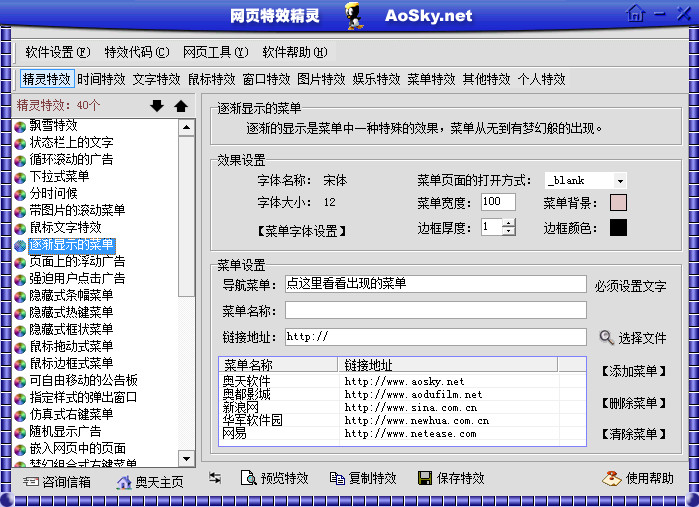Click magnifier icon for 选择文件
The width and height of the screenshot is (699, 507).
[606, 338]
